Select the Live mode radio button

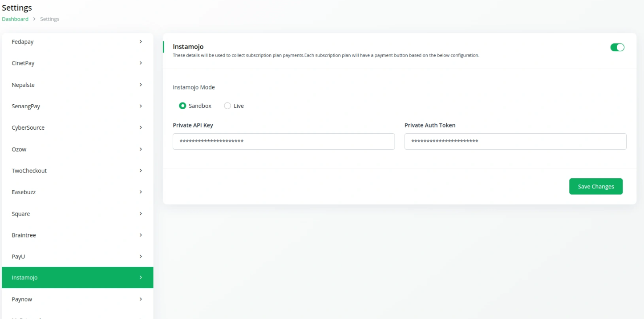click(227, 106)
